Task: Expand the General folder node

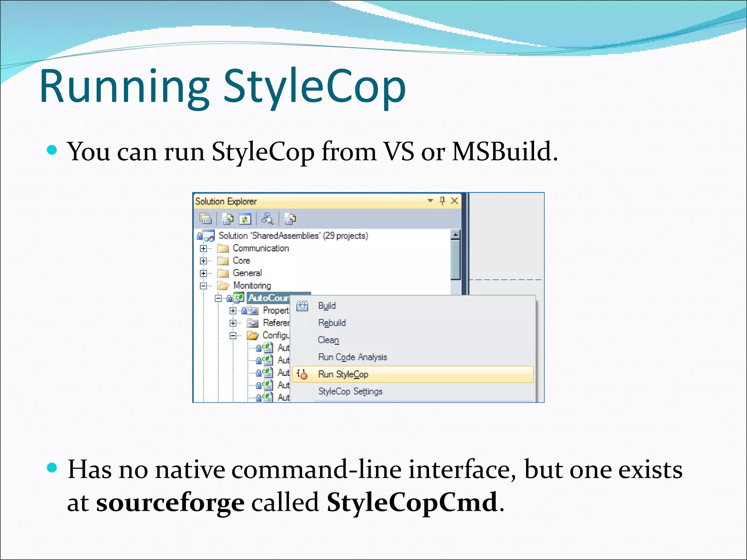Action: (x=204, y=273)
